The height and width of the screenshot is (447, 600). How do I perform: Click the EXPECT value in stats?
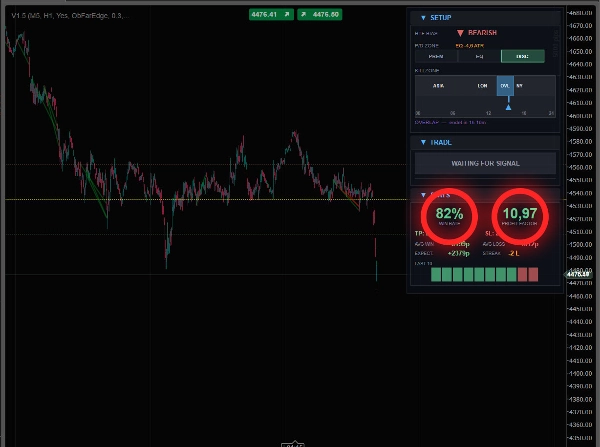[458, 253]
